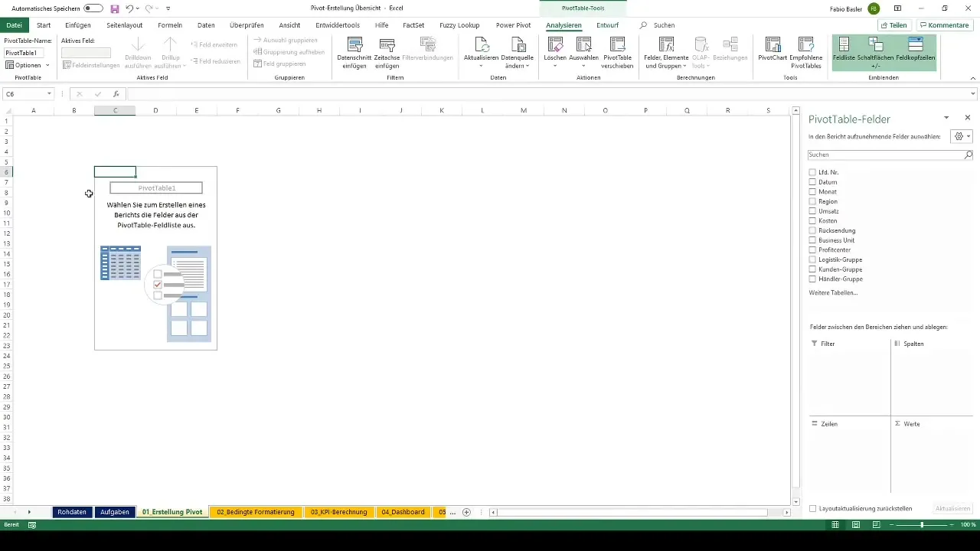
Task: Click the zoom slider handle
Action: 922,525
